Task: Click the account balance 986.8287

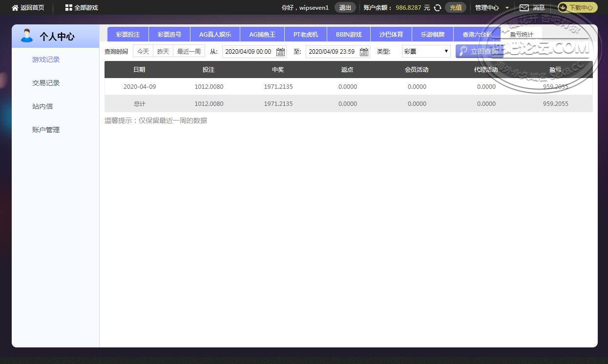Action: coord(408,8)
